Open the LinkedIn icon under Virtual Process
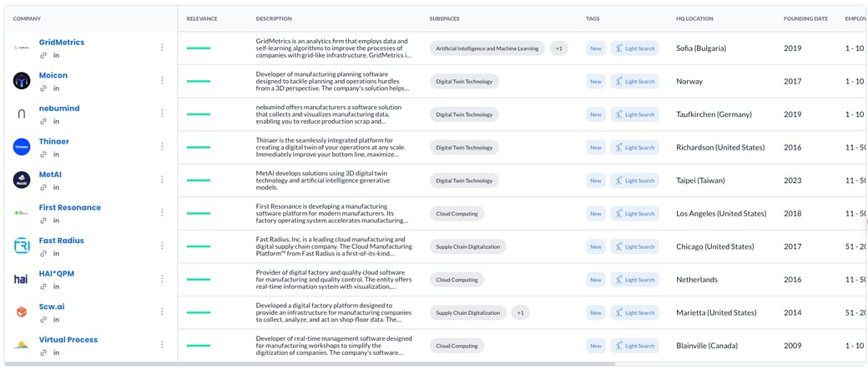 (x=56, y=353)
